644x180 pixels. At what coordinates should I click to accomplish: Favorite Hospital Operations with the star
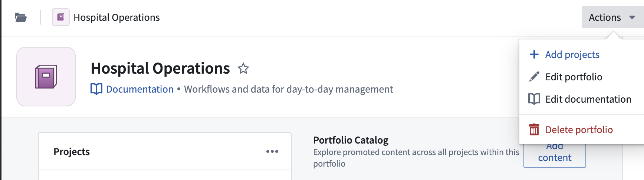[x=243, y=68]
